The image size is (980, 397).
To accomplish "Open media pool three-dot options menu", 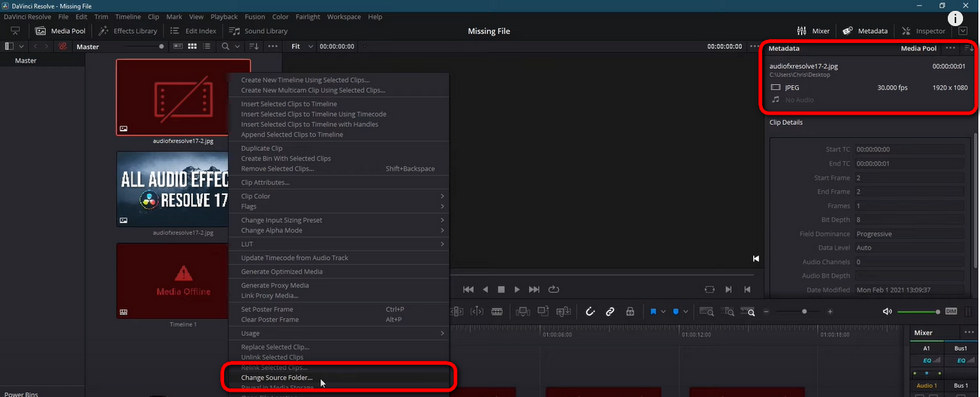I will (272, 46).
